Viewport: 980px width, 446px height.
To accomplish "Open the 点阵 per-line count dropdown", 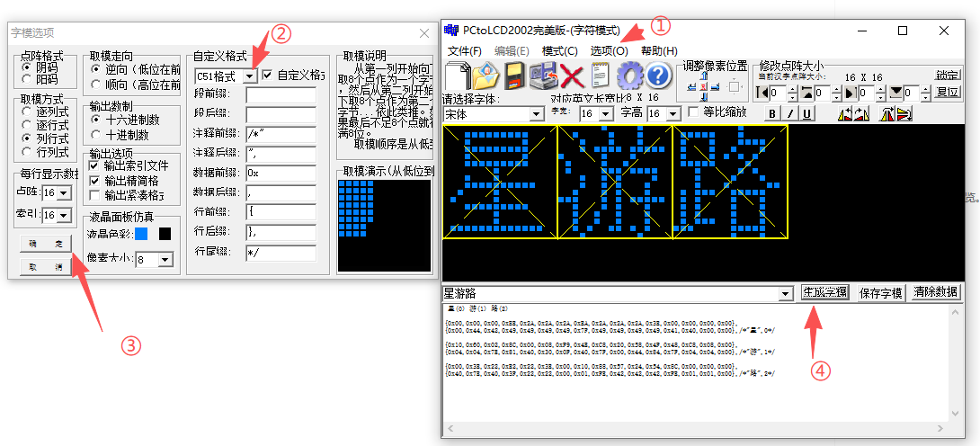I will [x=65, y=193].
